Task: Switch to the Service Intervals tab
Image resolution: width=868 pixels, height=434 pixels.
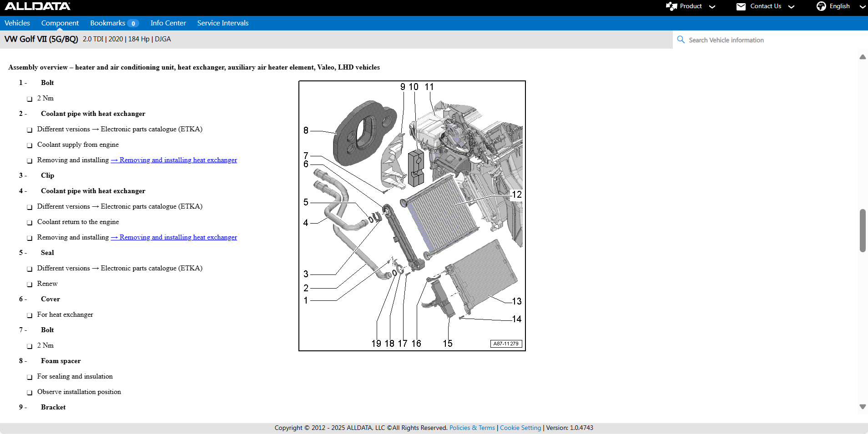Action: (x=223, y=23)
